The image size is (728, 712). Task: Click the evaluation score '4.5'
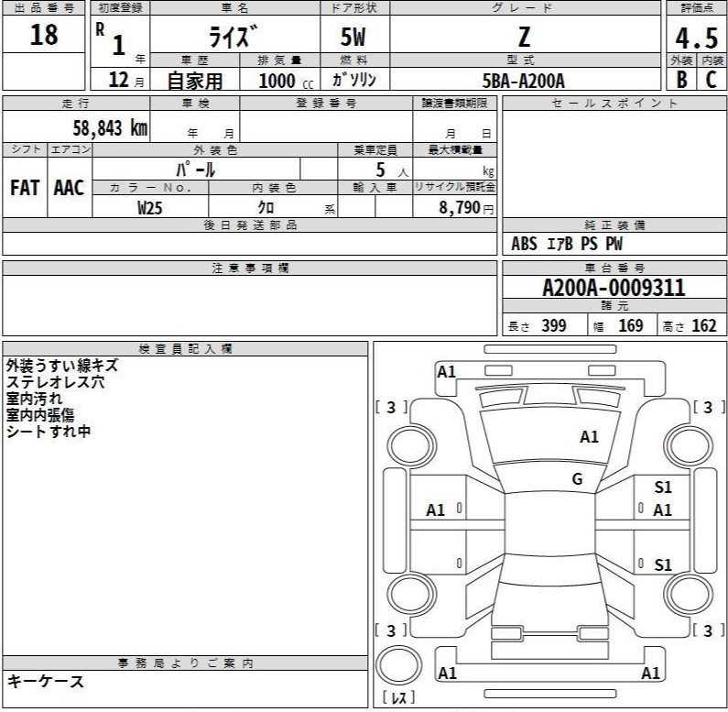tap(697, 38)
